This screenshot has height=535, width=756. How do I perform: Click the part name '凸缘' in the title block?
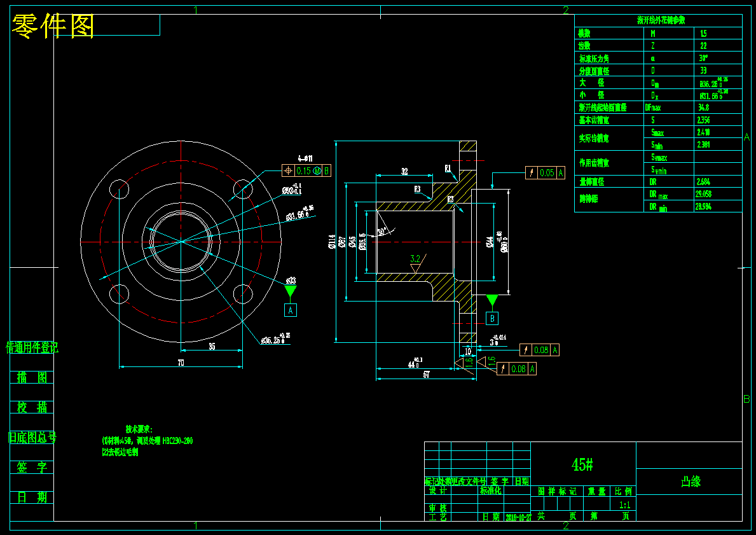(691, 481)
